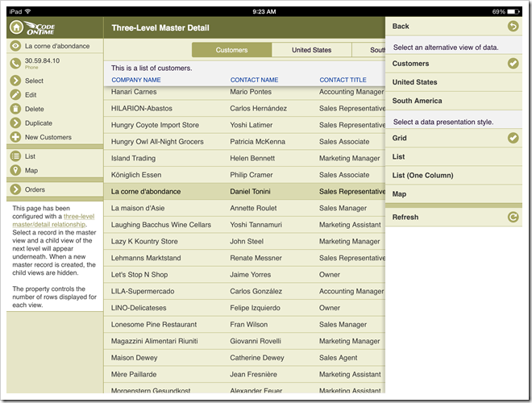The image size is (532, 403).
Task: Select the Grid presentation style
Action: (x=454, y=138)
